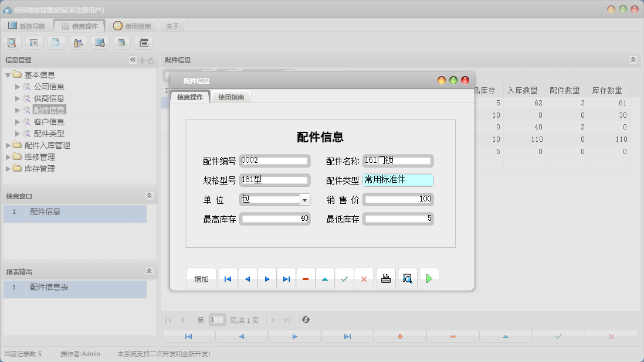Screen dimensions: 644x362
Task: Jump to first record in 配件信息 dialog
Action: pos(228,279)
